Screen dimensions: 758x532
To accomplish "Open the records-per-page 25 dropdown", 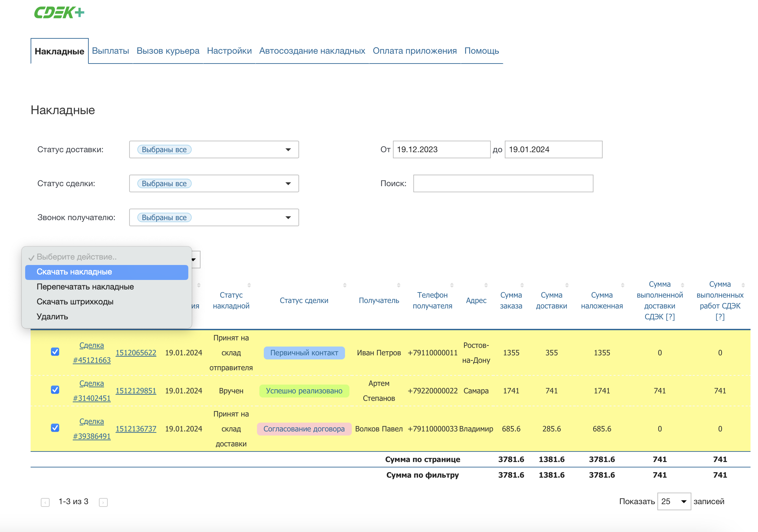I will (x=674, y=501).
